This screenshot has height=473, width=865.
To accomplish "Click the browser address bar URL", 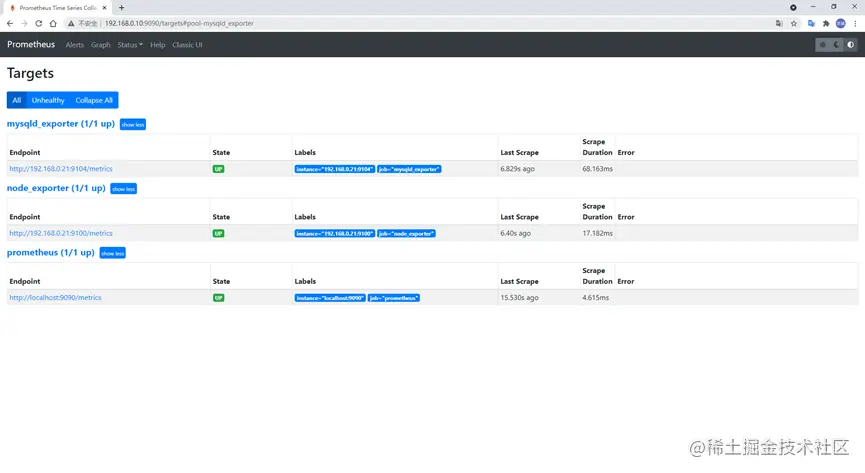I will pyautogui.click(x=179, y=23).
